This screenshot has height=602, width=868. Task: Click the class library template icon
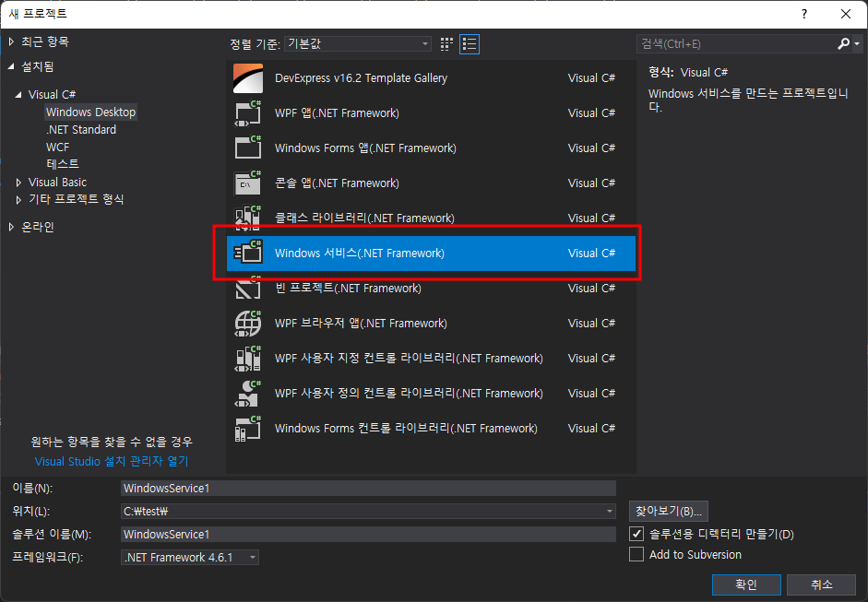[248, 218]
